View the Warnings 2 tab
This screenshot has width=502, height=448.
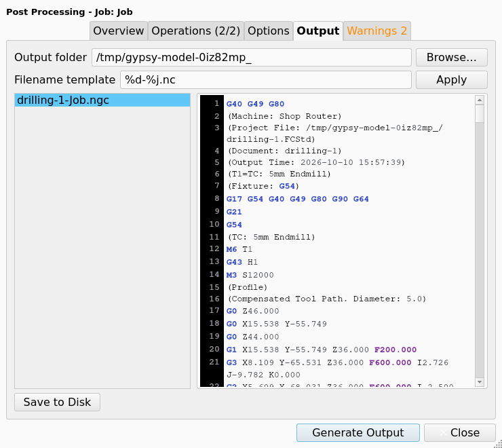376,31
